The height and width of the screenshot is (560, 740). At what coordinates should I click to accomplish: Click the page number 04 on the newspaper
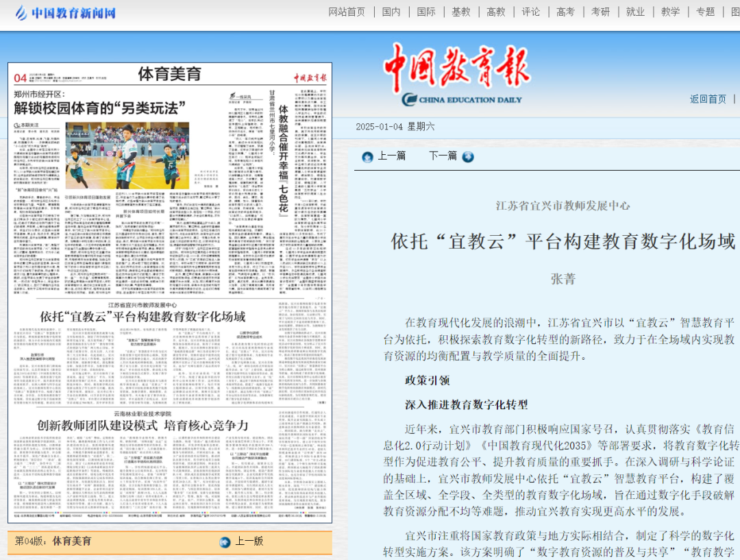(21, 78)
